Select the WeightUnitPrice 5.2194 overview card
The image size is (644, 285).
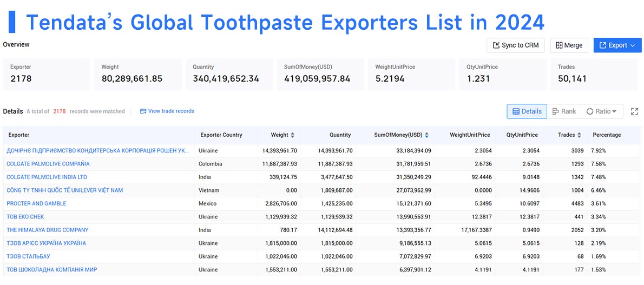click(411, 74)
